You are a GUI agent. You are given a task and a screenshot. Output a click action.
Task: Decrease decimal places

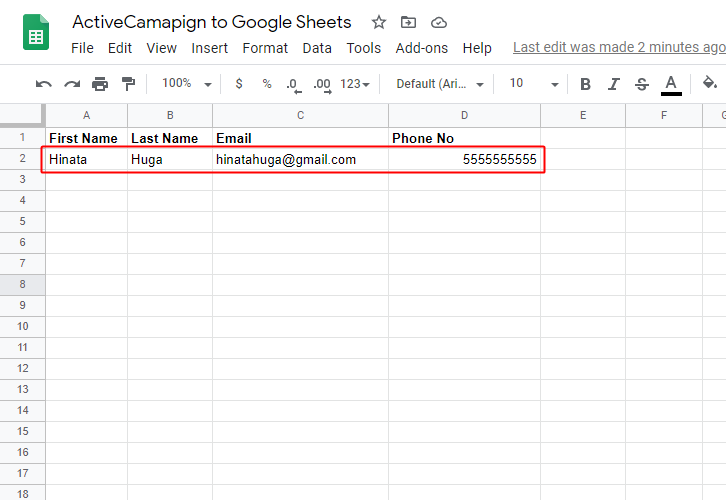[294, 85]
